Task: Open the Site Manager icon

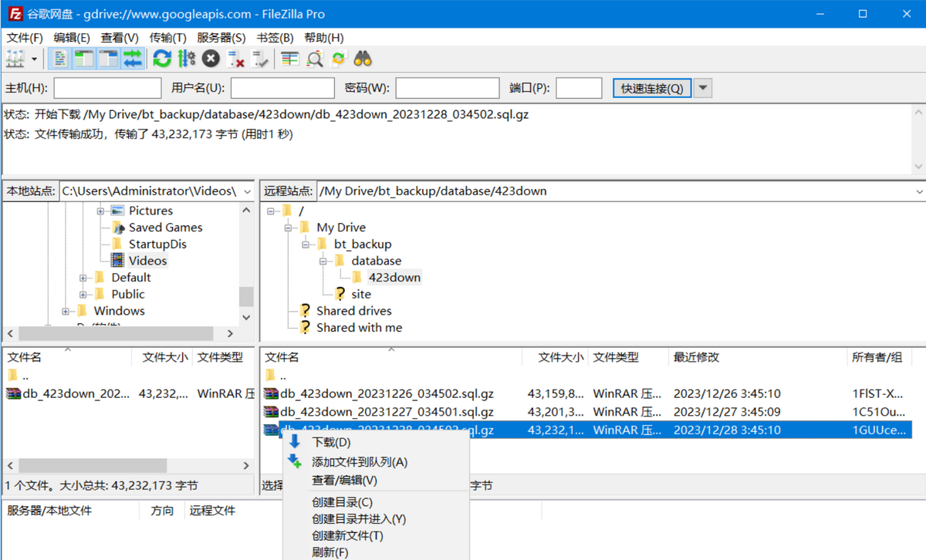Action: (15, 59)
